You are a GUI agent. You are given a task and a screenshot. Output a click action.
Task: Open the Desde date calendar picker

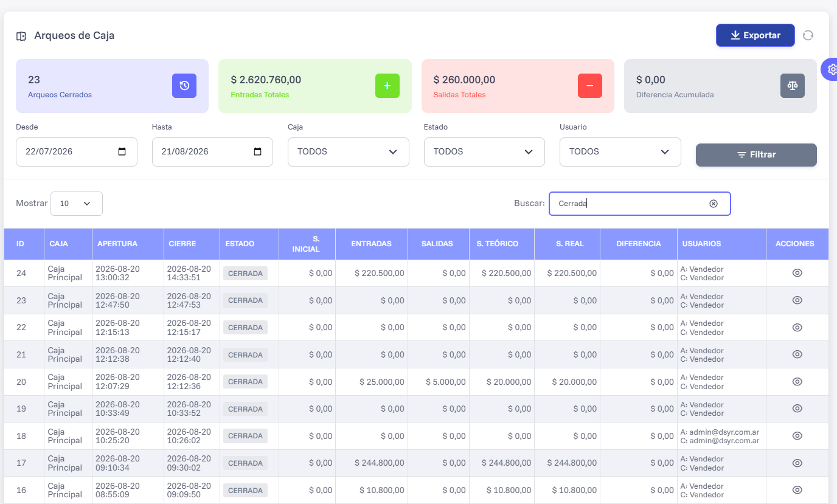(x=122, y=152)
